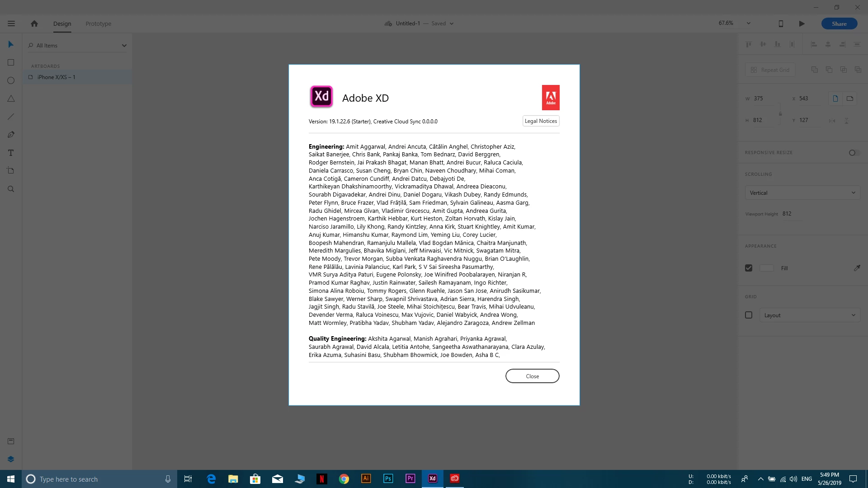Click the desktop preview play icon

(x=802, y=23)
